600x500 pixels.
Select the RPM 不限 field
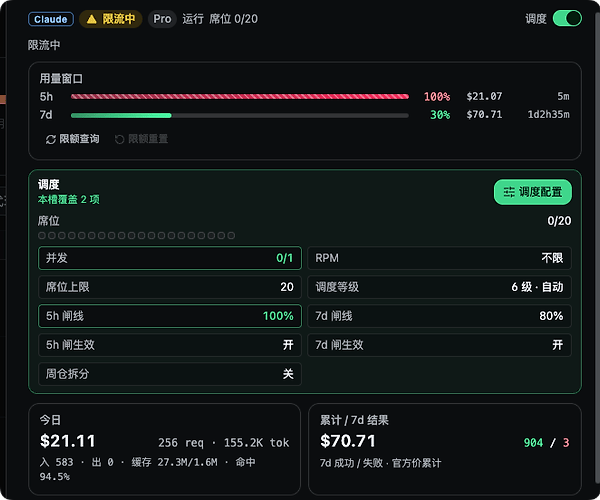(439, 258)
